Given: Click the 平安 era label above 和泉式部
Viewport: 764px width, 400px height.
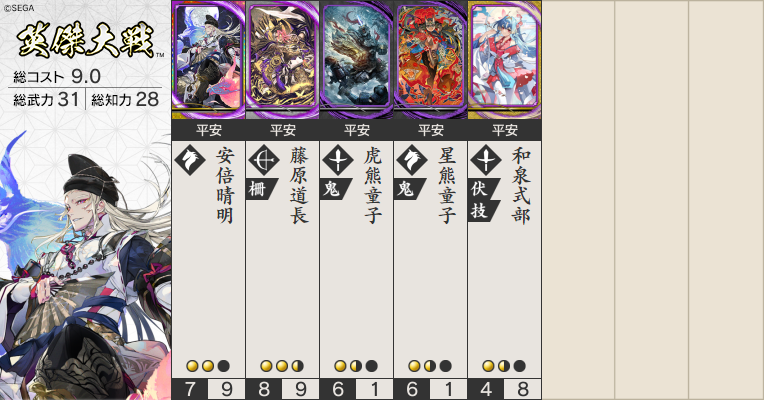Looking at the screenshot, I should point(504,131).
